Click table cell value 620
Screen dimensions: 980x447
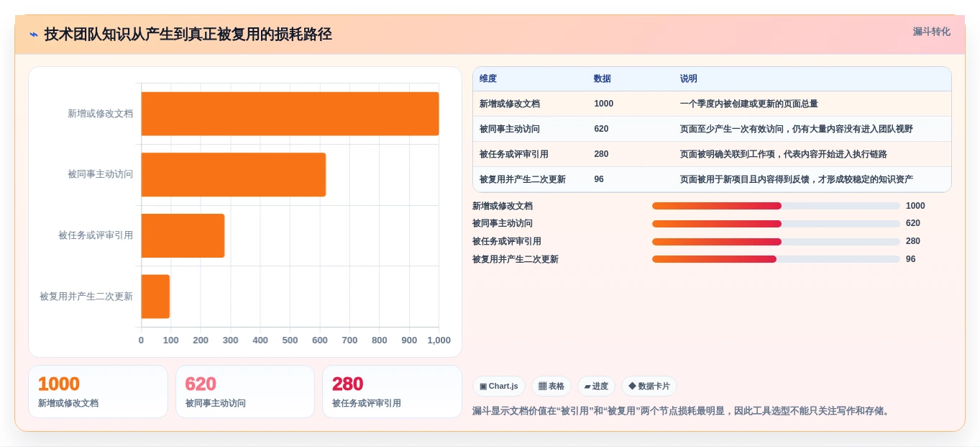[x=601, y=129]
